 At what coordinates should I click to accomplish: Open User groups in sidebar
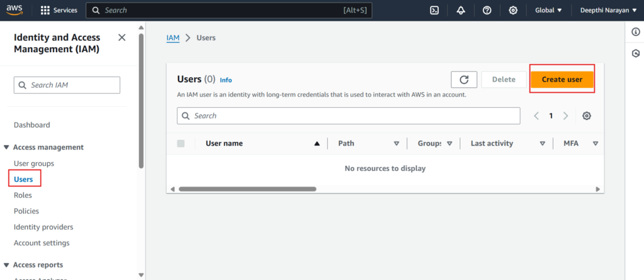point(34,164)
